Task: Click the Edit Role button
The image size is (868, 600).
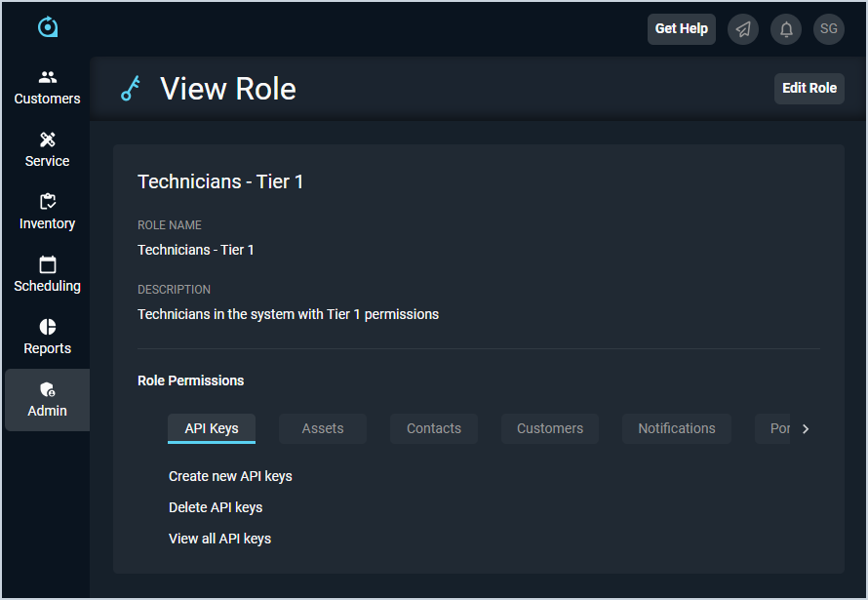Action: click(809, 88)
